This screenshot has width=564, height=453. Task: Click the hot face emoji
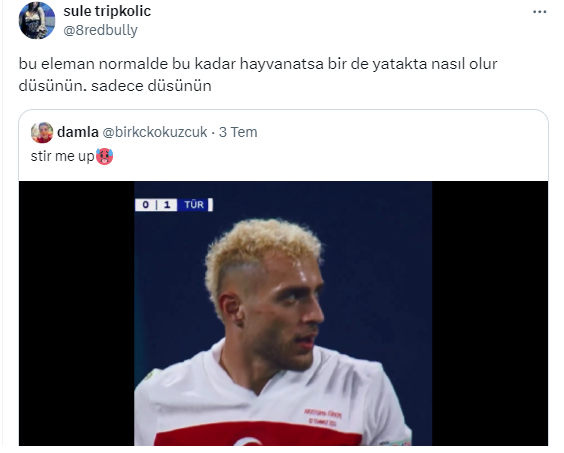click(x=104, y=157)
